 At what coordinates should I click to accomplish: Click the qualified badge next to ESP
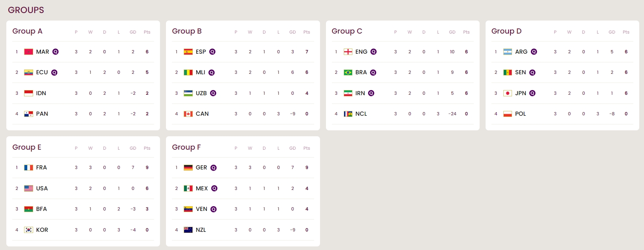[x=213, y=52]
